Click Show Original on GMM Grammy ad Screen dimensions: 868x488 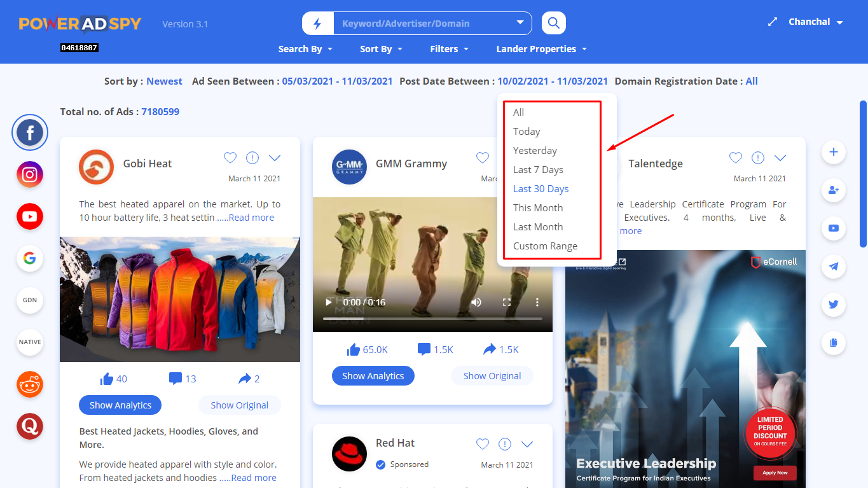[x=492, y=376]
